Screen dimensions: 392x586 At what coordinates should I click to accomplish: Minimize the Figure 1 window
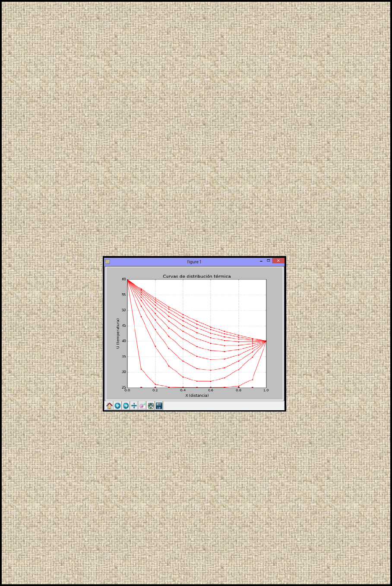[261, 261]
